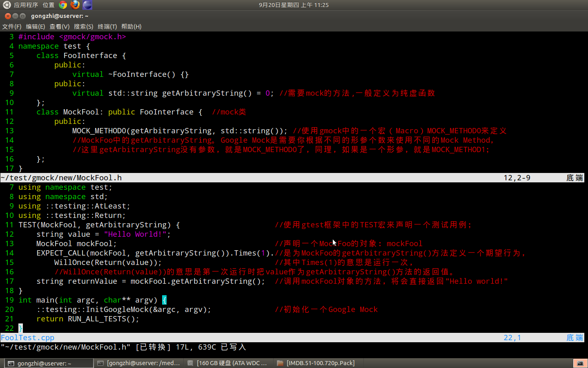Open the 查看(V) menu
This screenshot has height=368, width=588.
(x=59, y=27)
